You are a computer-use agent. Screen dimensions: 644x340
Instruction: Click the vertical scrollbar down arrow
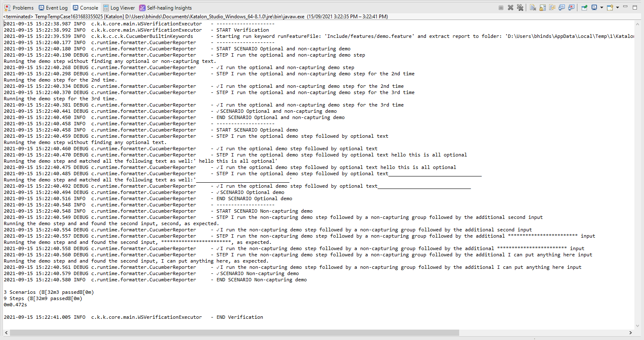[638, 325]
